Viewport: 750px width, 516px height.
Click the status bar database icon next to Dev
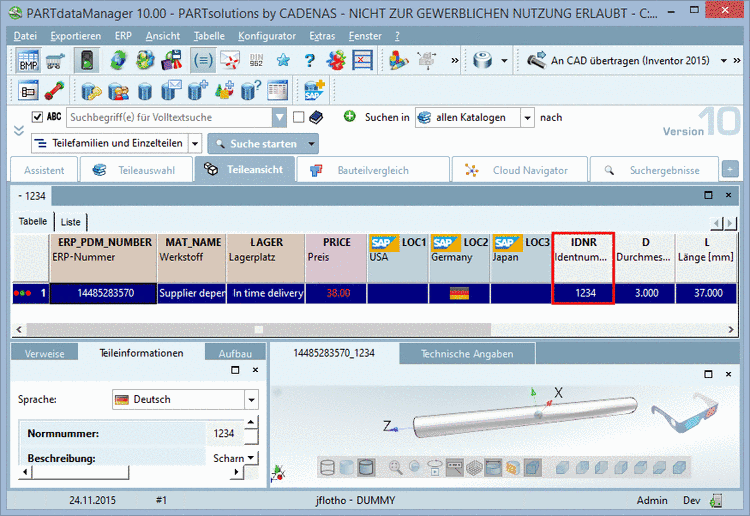click(716, 501)
